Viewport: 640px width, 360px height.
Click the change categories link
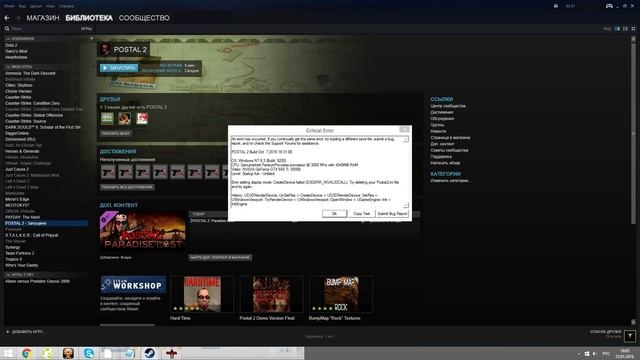[450, 181]
